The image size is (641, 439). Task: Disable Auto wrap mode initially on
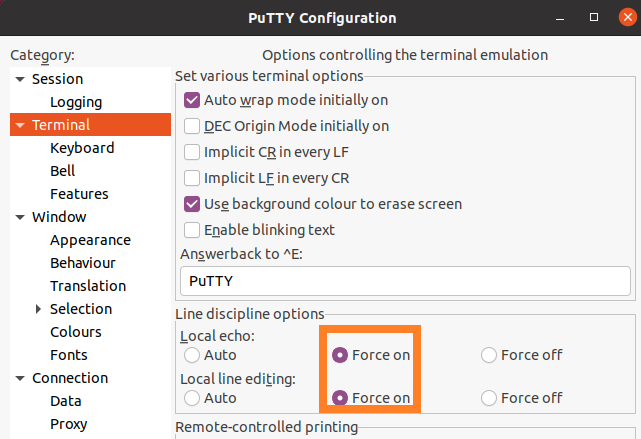(x=192, y=100)
